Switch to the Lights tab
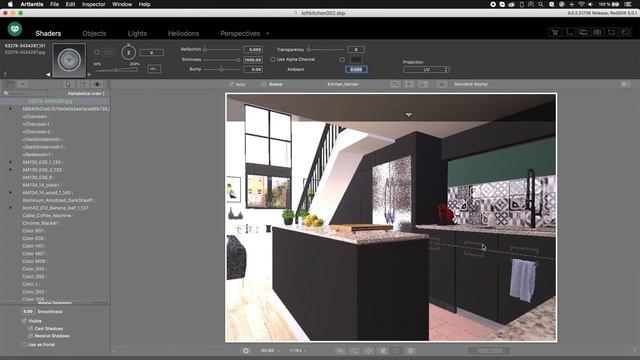 [x=137, y=33]
